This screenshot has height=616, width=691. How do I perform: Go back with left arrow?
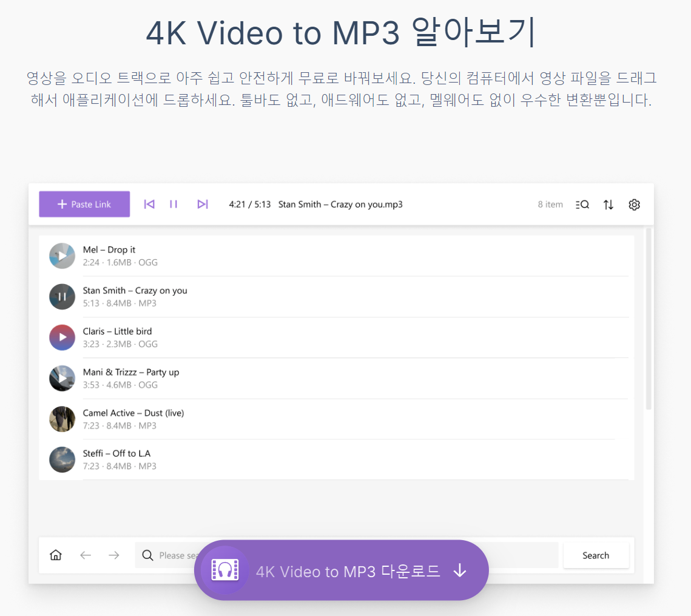[86, 555]
